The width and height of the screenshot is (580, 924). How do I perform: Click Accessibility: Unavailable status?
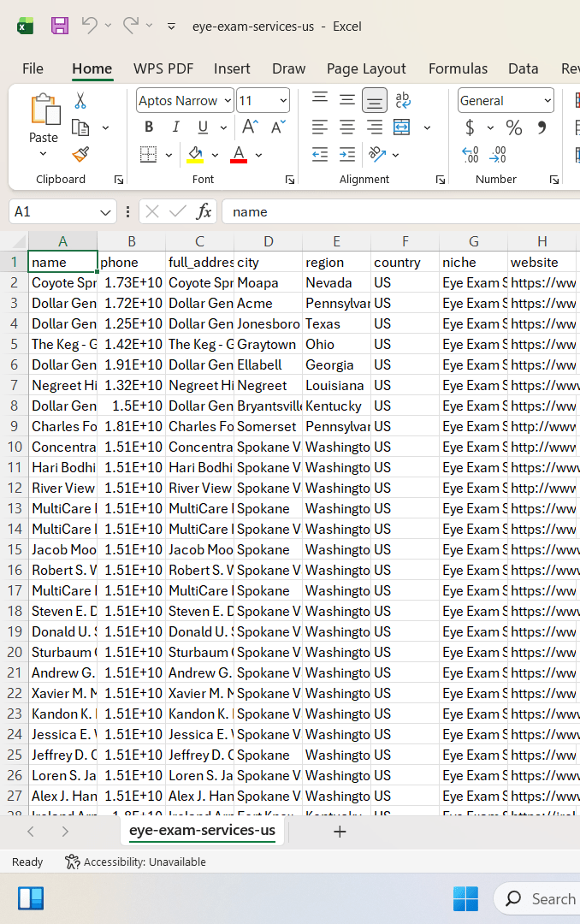coord(135,862)
